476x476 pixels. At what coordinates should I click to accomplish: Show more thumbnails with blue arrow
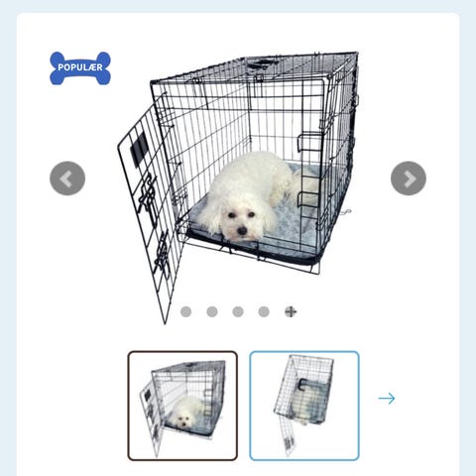click(387, 398)
